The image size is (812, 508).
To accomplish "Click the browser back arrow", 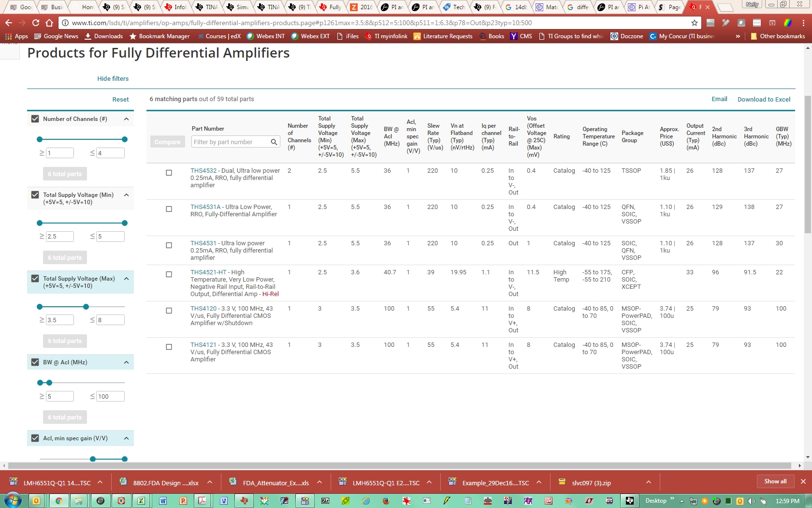I will tap(9, 23).
